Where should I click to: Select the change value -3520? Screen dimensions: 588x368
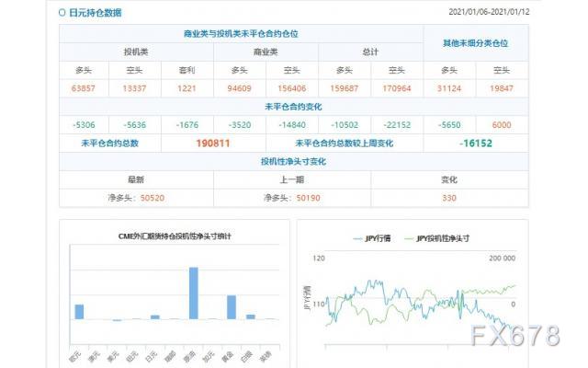(x=240, y=125)
